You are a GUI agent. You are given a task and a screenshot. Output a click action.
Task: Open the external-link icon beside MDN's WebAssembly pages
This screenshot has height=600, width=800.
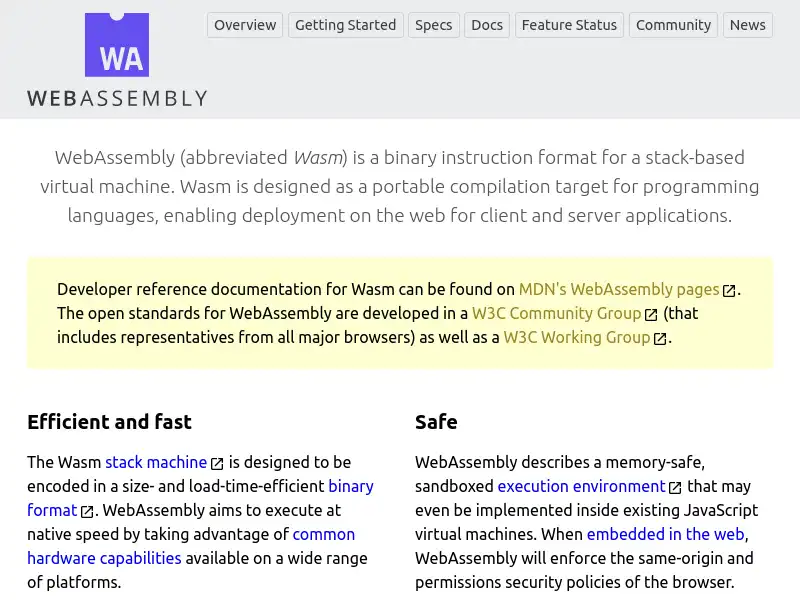click(731, 289)
